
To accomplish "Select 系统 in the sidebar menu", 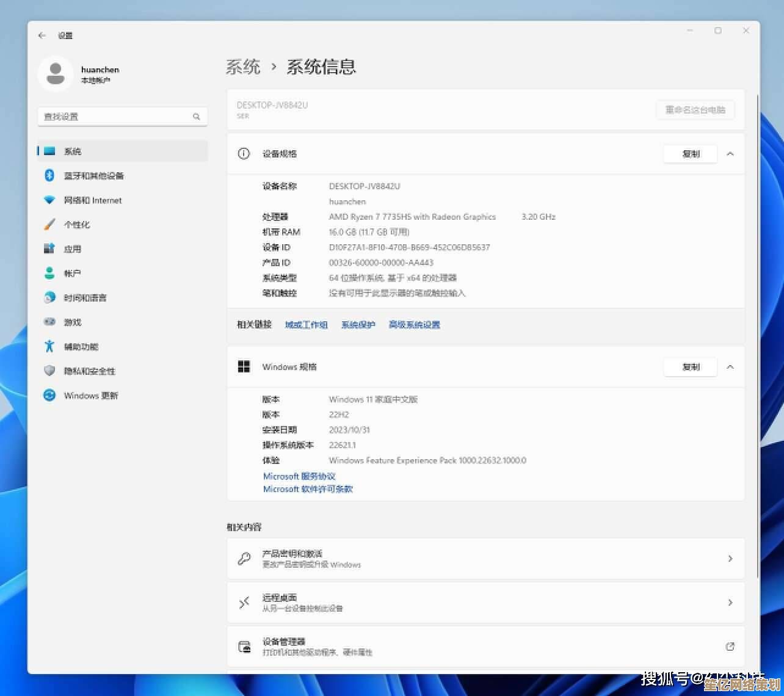I will (x=123, y=151).
